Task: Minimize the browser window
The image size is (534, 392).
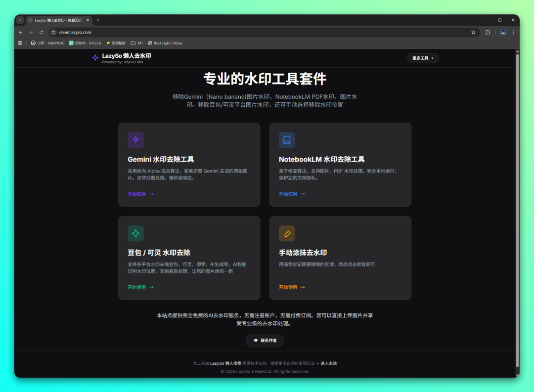Action: point(487,20)
